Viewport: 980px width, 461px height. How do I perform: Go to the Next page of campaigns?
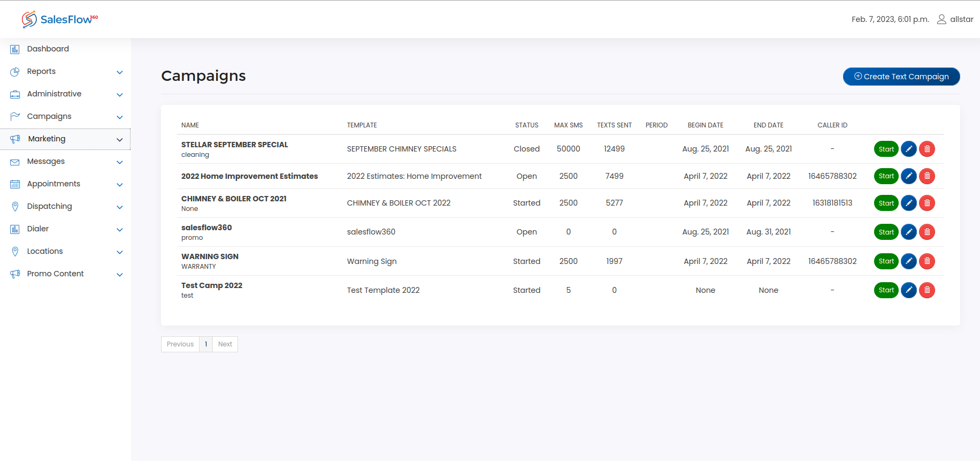pos(225,344)
